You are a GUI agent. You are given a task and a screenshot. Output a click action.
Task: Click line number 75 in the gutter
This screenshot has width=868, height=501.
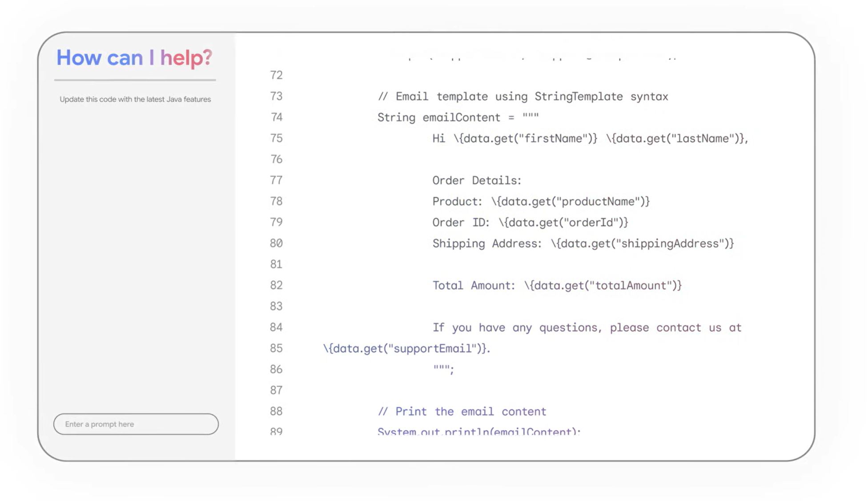(x=276, y=138)
